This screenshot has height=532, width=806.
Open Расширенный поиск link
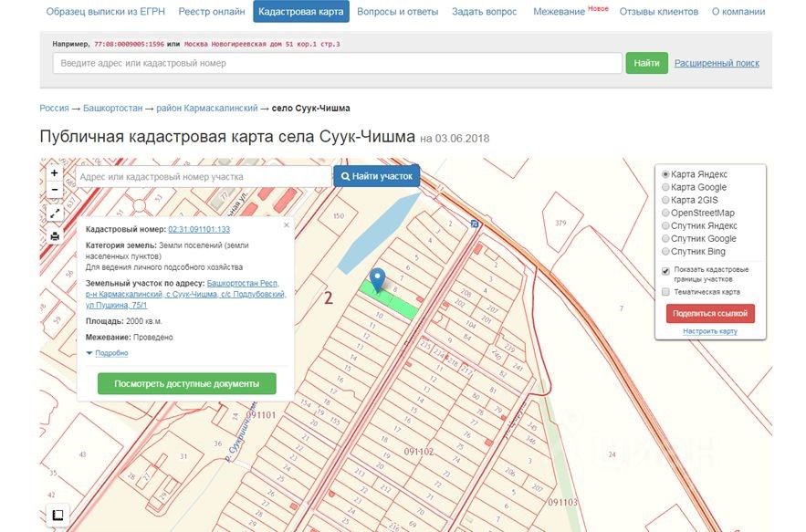(717, 63)
